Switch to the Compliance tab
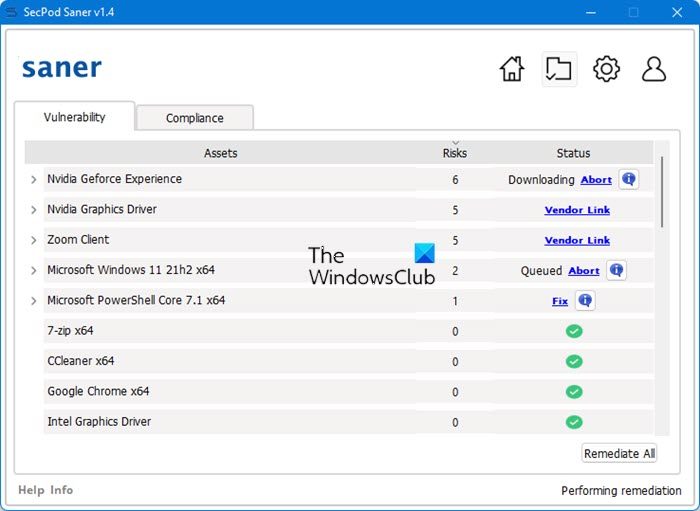Viewport: 700px width, 511px height. (195, 118)
